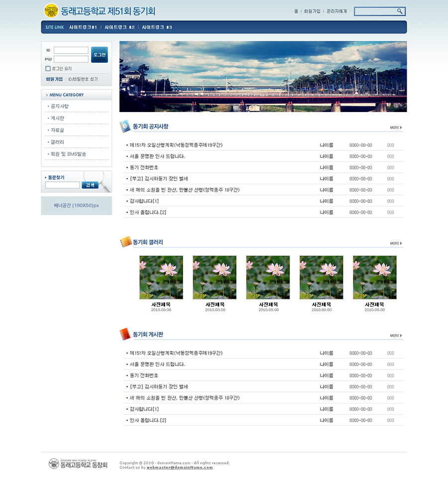Open 공지사항 in the menu category
The width and height of the screenshot is (448, 478).
(60, 106)
